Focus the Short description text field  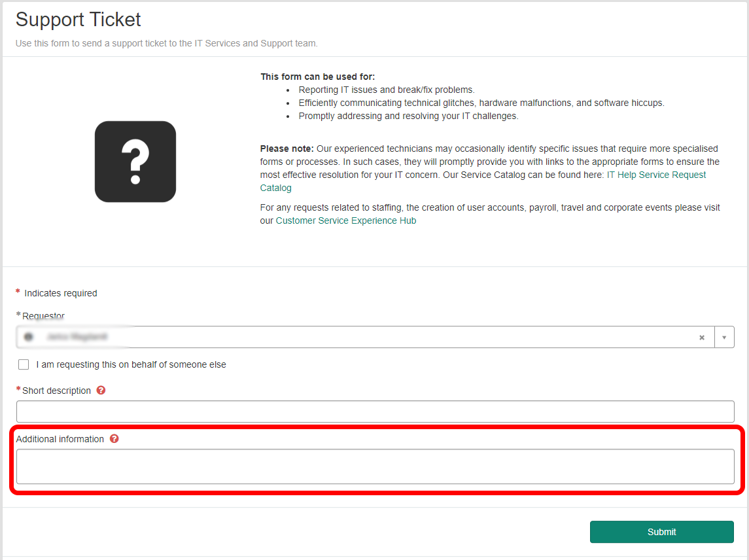[x=375, y=411]
